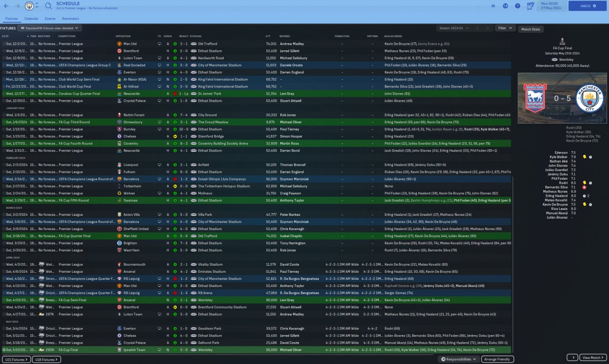Select the radio circle on the Bournemouth 4/3 row
The height and width of the screenshot is (364, 609).
4,264
